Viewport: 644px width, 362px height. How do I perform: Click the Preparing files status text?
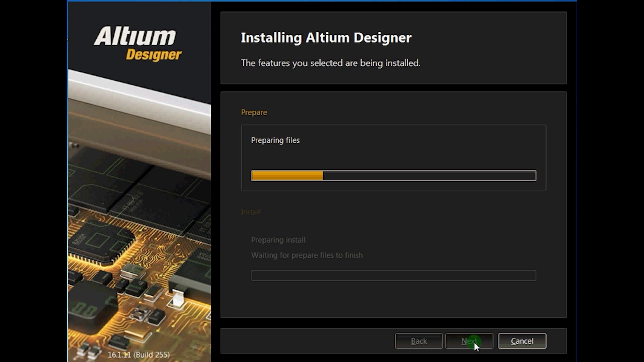tap(275, 140)
